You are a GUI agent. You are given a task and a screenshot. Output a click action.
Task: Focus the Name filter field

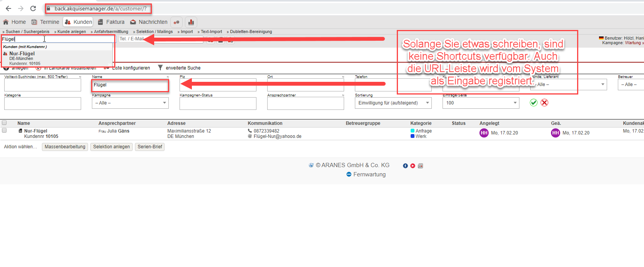click(x=130, y=85)
